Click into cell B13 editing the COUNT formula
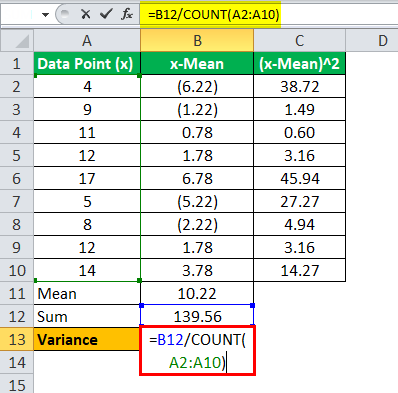 [x=197, y=351]
